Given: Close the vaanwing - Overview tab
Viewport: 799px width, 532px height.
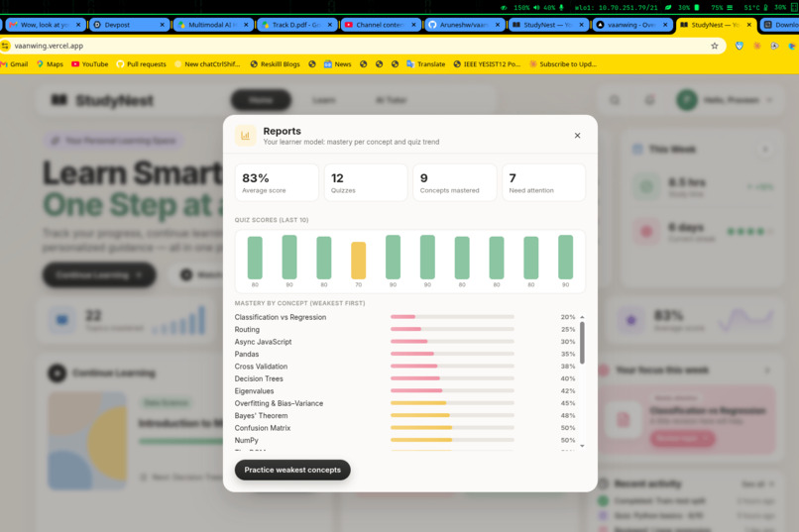Looking at the screenshot, I should pyautogui.click(x=665, y=25).
